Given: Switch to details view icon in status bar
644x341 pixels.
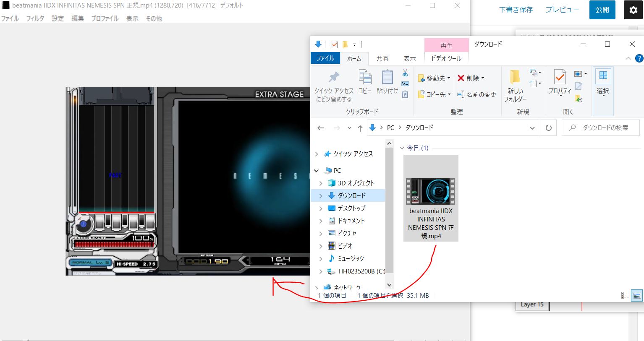Looking at the screenshot, I should (x=625, y=296).
